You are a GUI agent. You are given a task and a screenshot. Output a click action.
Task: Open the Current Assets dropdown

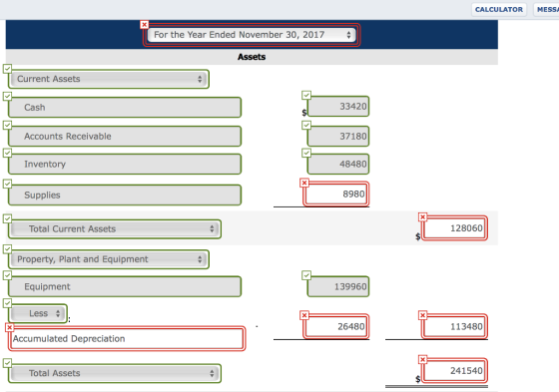[x=109, y=79]
